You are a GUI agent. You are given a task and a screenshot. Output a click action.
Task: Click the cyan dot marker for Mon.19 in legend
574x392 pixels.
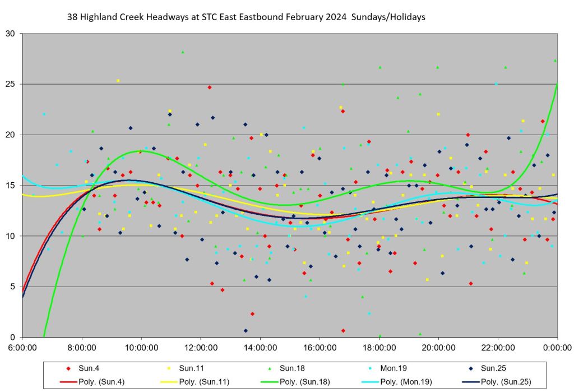point(369,368)
